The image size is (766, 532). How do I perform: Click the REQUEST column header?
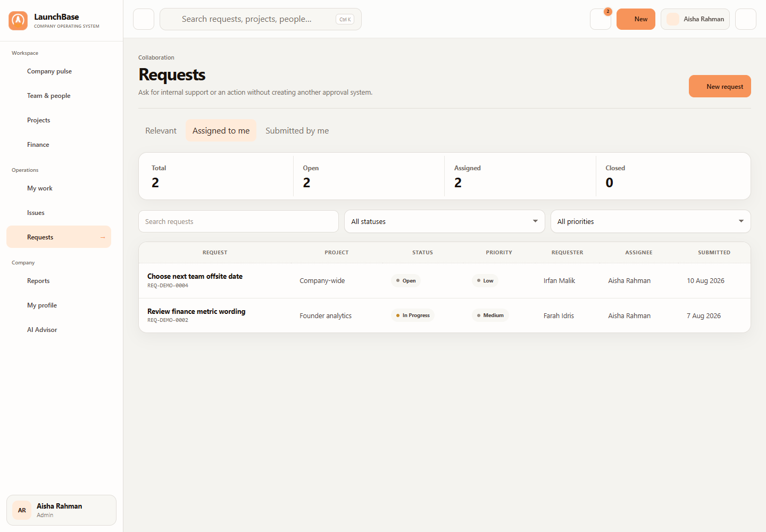[215, 253]
